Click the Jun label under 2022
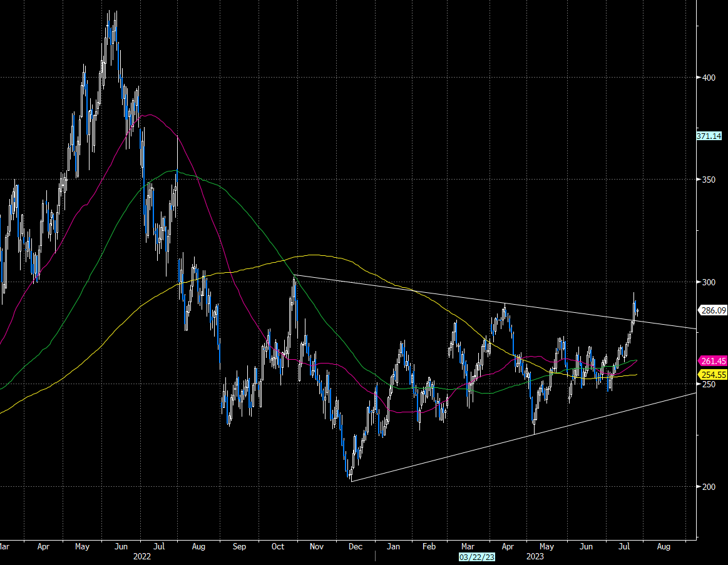The image size is (728, 565). tap(121, 546)
